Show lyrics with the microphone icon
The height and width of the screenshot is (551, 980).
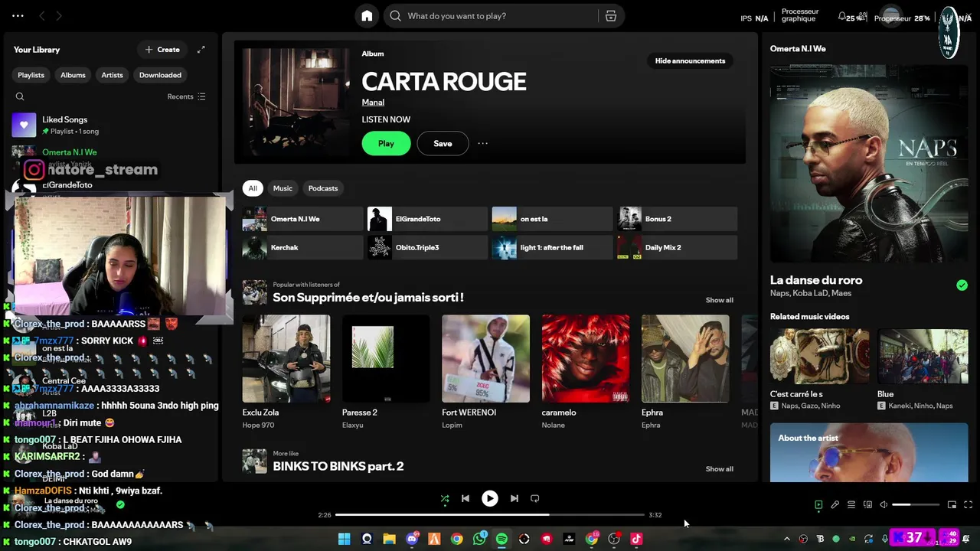[x=835, y=505]
